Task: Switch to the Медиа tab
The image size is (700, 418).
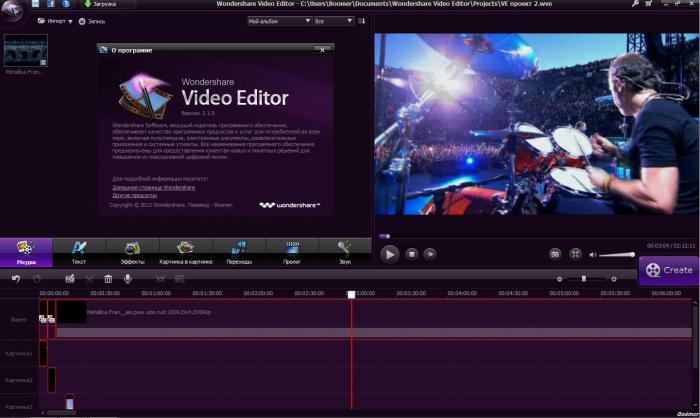Action: click(26, 253)
